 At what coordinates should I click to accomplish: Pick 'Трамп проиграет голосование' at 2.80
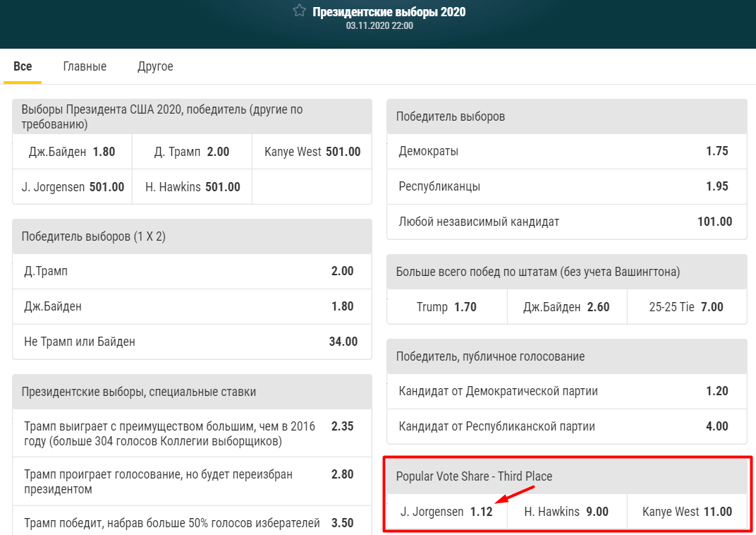click(x=192, y=481)
